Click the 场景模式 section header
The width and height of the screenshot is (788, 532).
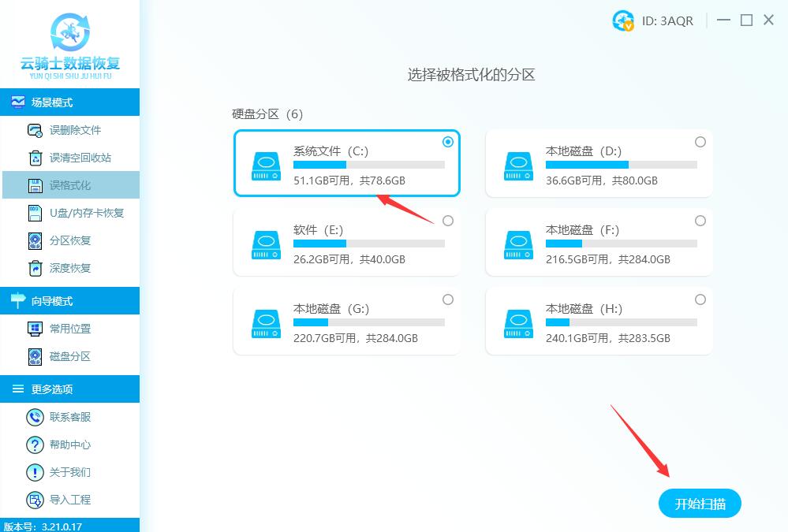pyautogui.click(x=70, y=102)
